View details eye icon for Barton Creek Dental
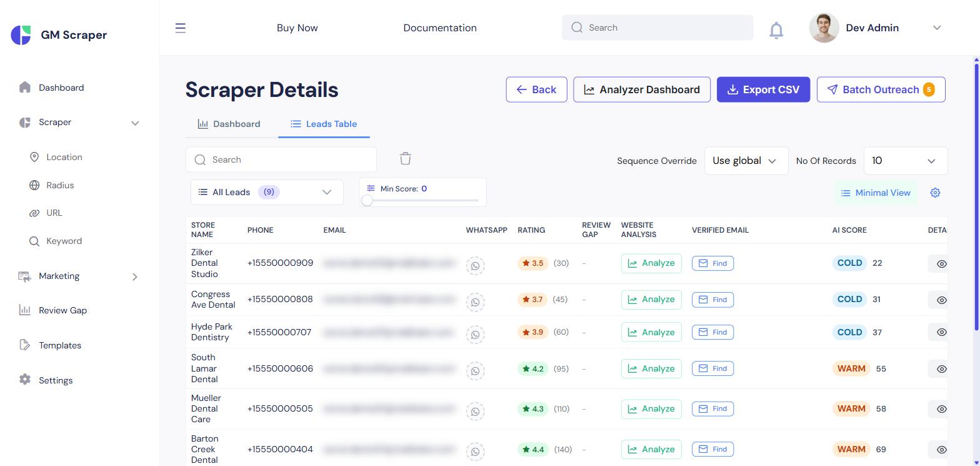The height and width of the screenshot is (466, 980). click(x=941, y=450)
